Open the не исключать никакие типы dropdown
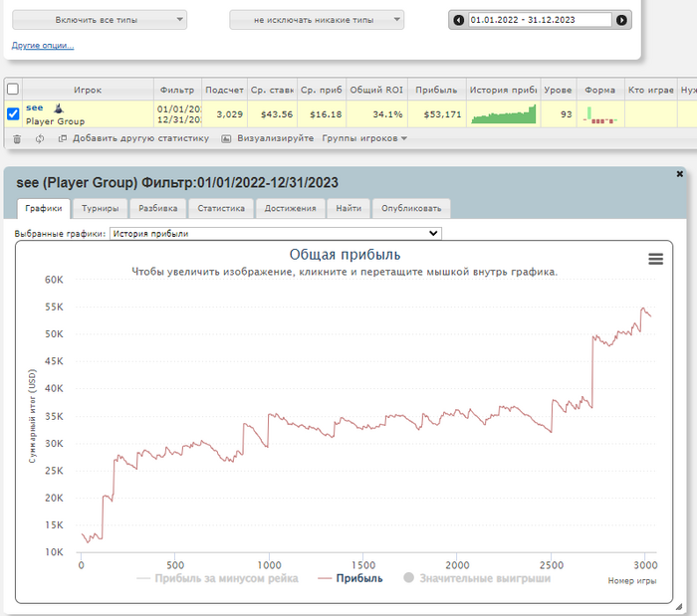 (317, 20)
